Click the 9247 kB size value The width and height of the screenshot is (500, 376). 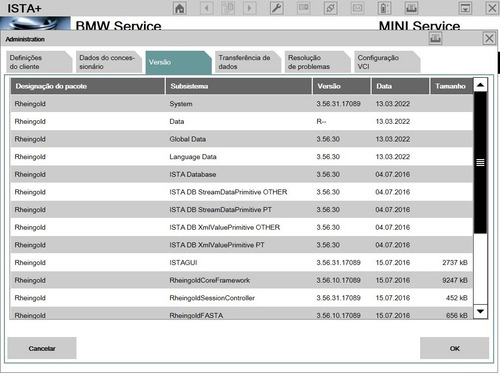coord(455,280)
